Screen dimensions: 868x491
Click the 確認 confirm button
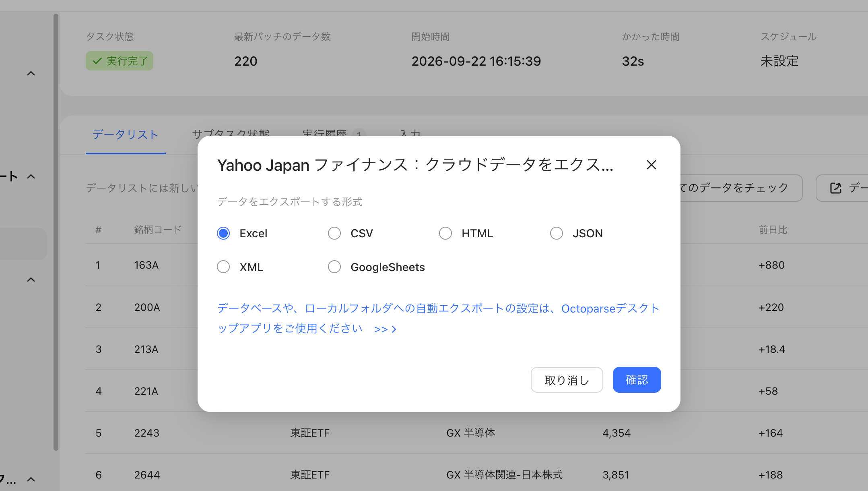click(x=637, y=380)
